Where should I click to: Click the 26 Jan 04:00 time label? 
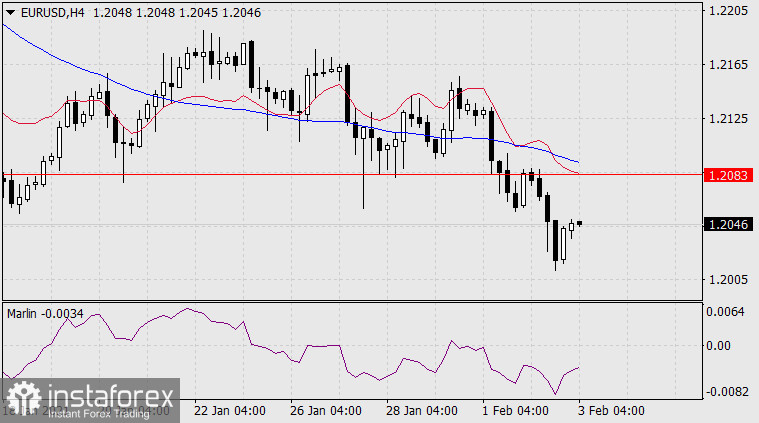pyautogui.click(x=325, y=411)
